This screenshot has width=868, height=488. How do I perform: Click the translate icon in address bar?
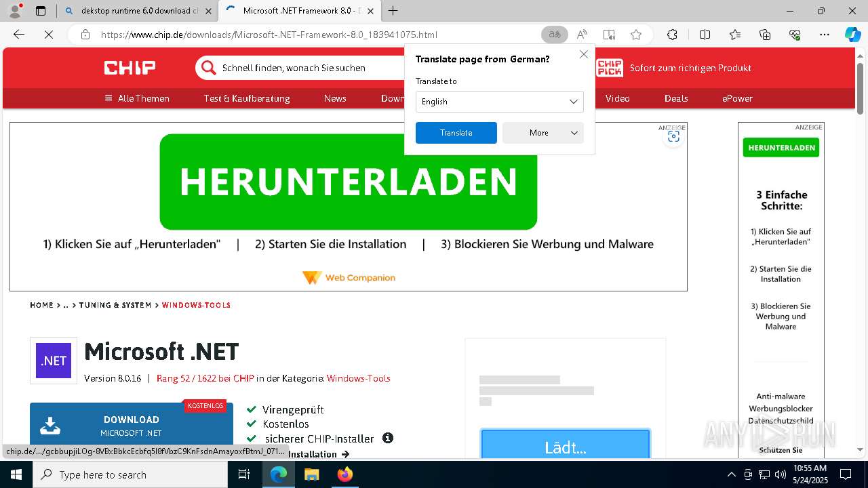pos(555,35)
